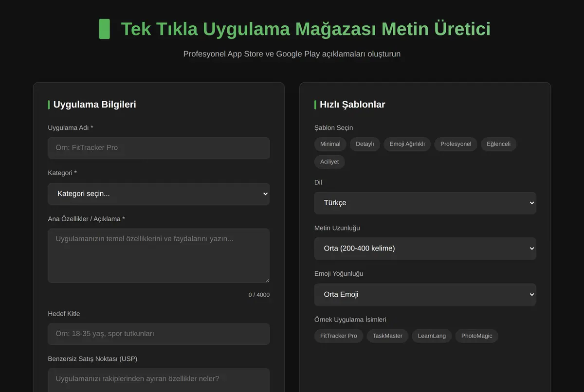This screenshot has height=392, width=584.
Task: Click the Şablon Seçin label
Action: (334, 128)
